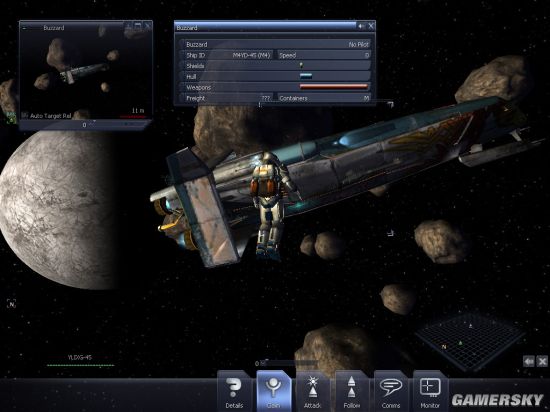Click the red Weapons status bar
Viewport: 550px width, 412px height.
(x=334, y=87)
